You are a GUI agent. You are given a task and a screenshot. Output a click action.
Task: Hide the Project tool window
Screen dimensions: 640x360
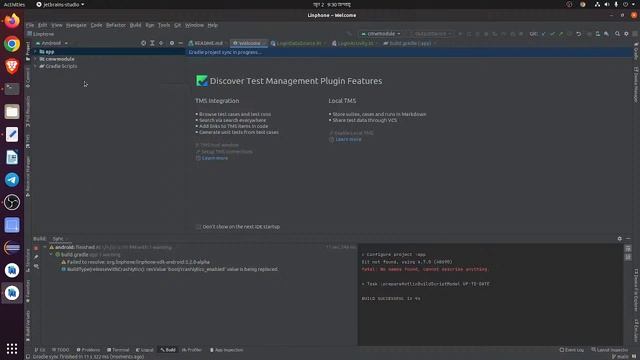pos(180,43)
